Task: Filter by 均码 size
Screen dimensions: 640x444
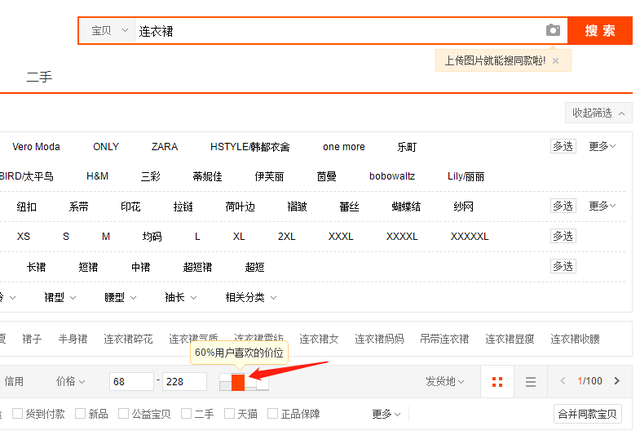Action: (x=152, y=236)
